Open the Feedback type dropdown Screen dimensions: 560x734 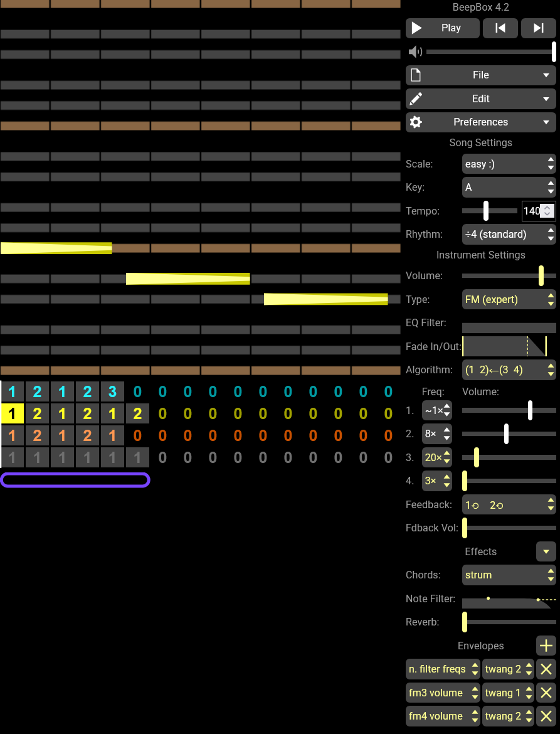click(509, 505)
